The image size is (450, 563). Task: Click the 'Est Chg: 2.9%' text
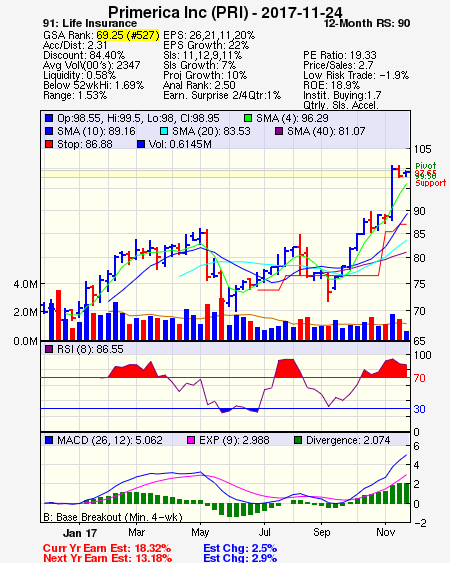(240, 558)
